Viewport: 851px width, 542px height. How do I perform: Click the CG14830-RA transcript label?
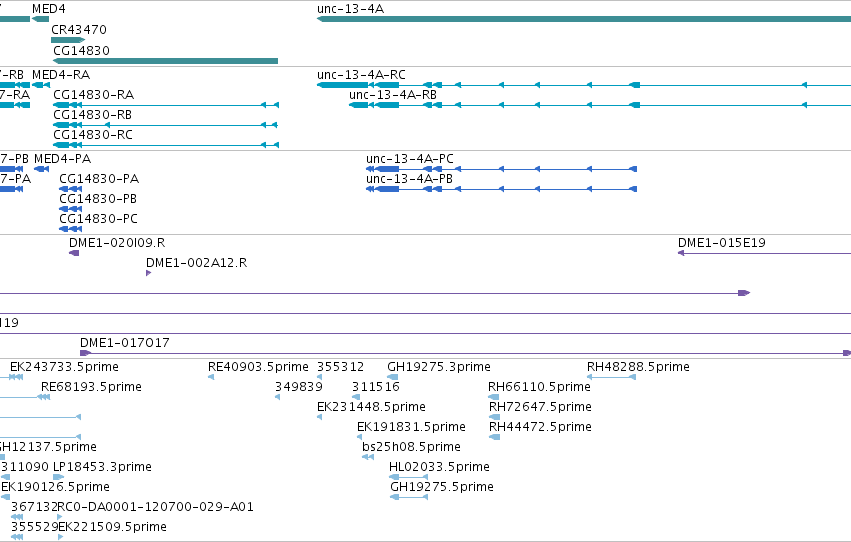[93, 94]
